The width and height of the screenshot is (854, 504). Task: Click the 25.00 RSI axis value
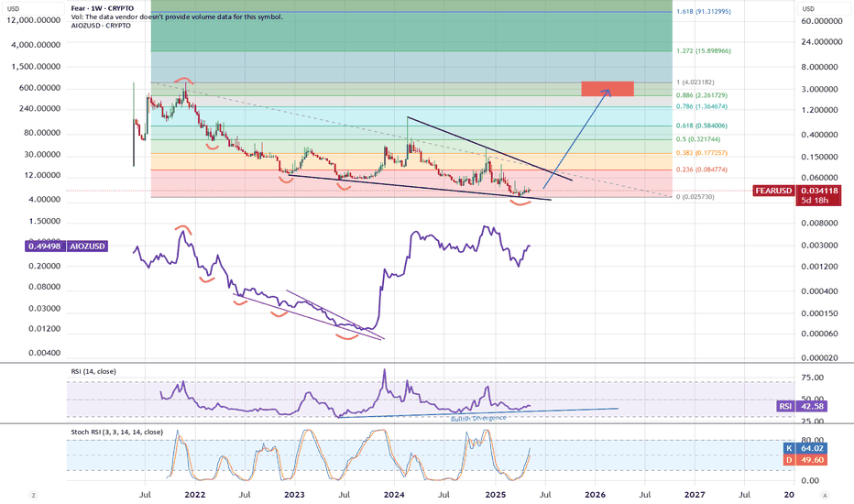coord(813,422)
